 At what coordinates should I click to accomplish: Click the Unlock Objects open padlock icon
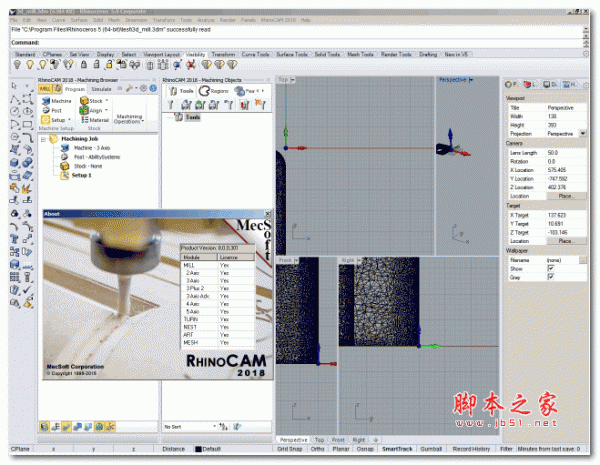click(x=96, y=65)
